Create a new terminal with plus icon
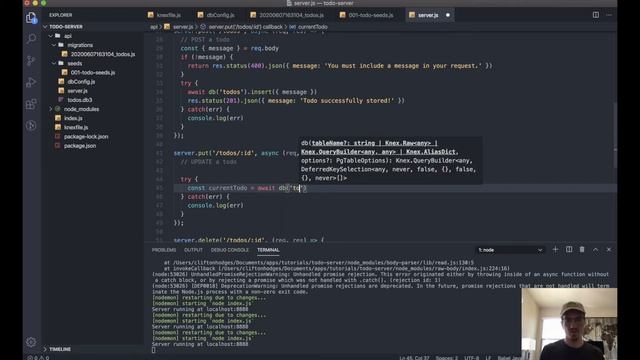This screenshot has height=360, width=640. point(555,249)
